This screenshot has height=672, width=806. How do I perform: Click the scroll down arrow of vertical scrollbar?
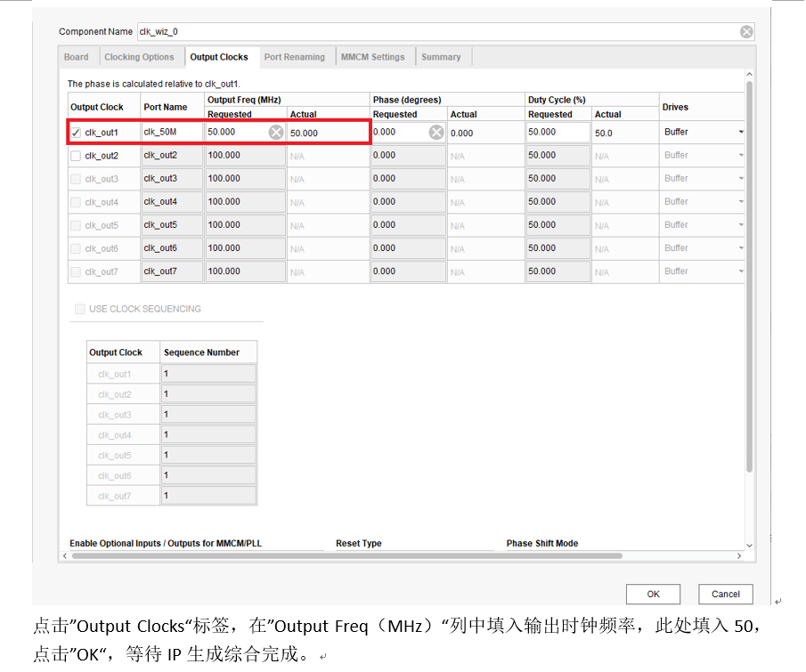pyautogui.click(x=750, y=546)
